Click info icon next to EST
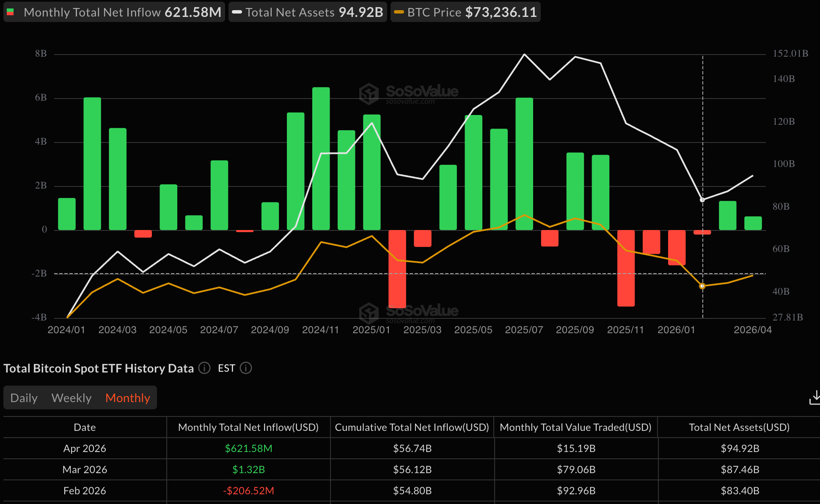The height and width of the screenshot is (504, 820). pyautogui.click(x=246, y=368)
